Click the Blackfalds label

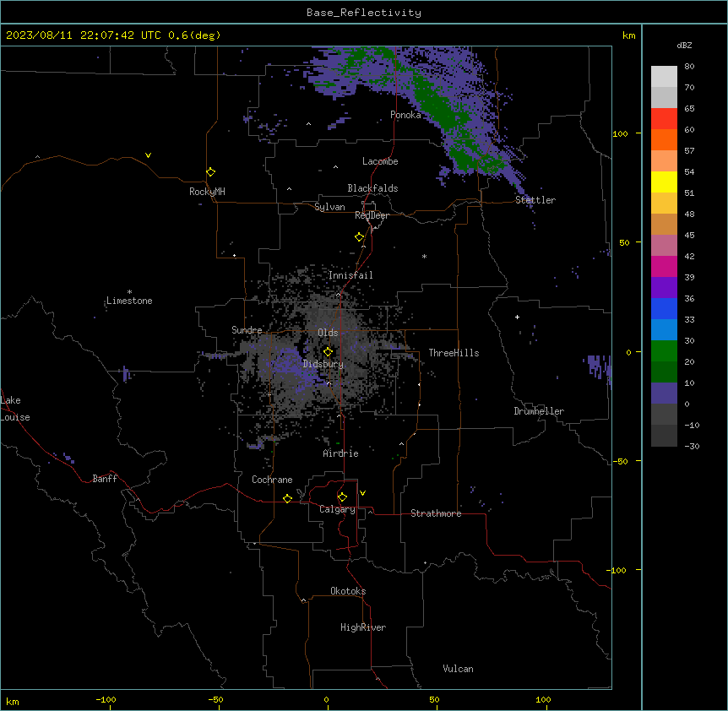tap(372, 188)
